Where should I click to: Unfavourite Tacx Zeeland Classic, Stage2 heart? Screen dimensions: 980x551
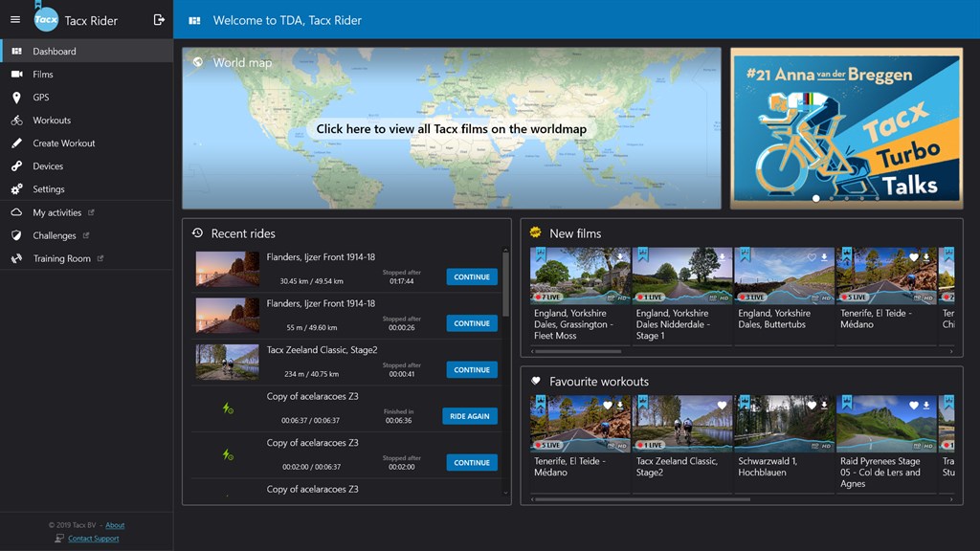(x=722, y=405)
